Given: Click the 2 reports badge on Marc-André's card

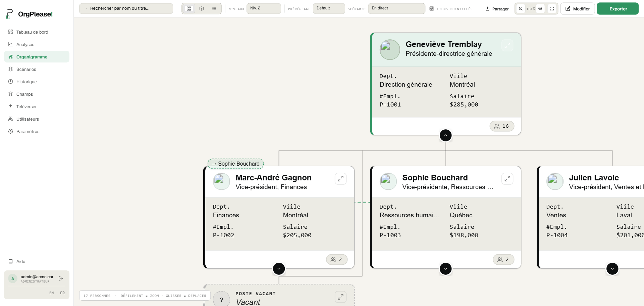Looking at the screenshot, I should (336, 259).
